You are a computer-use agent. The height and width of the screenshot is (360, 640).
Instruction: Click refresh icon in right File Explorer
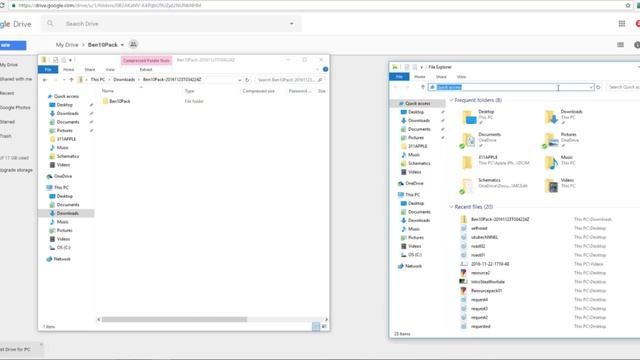[598, 87]
